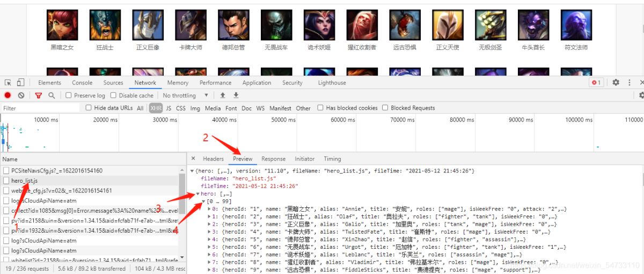Tick checkbox beside collect?id=1085 request
Screen dimensions: 644x274
click(x=6, y=211)
